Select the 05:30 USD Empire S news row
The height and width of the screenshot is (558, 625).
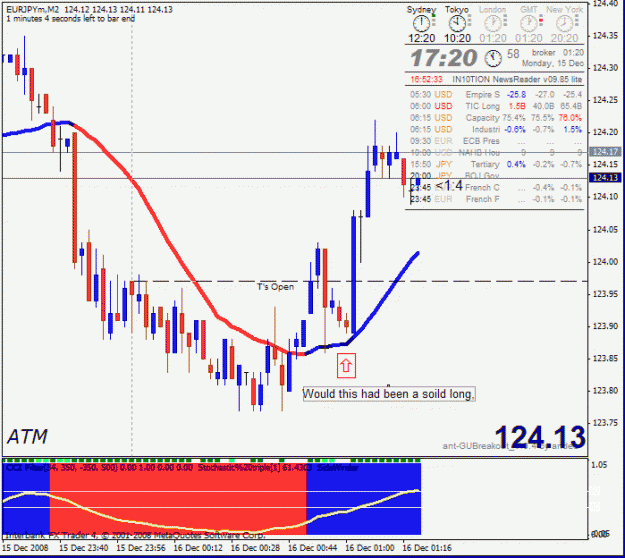[496, 95]
